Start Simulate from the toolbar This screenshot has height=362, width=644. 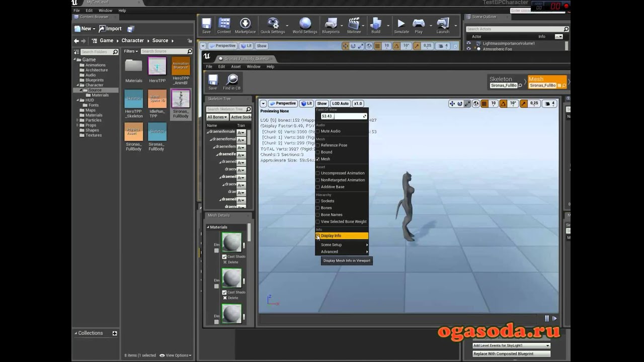[x=401, y=26]
